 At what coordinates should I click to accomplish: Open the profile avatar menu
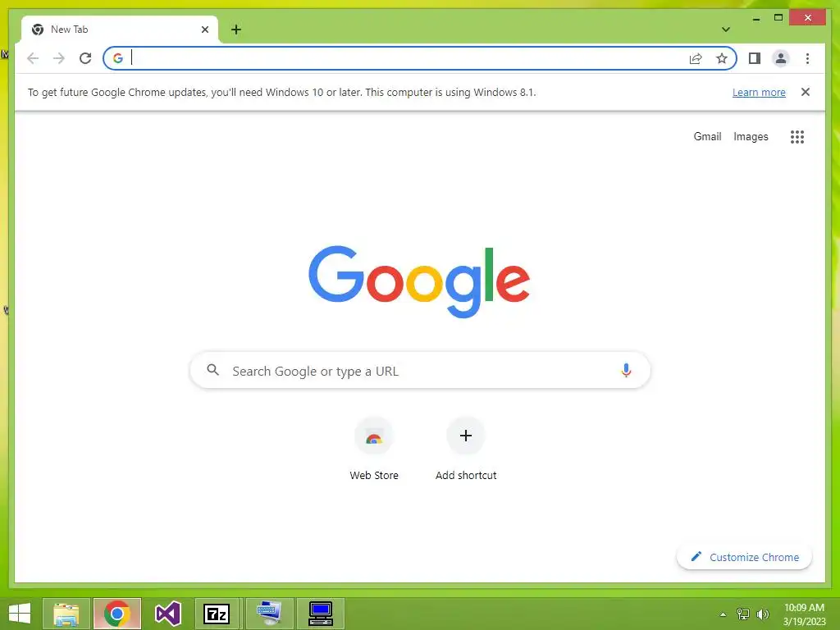click(x=781, y=58)
